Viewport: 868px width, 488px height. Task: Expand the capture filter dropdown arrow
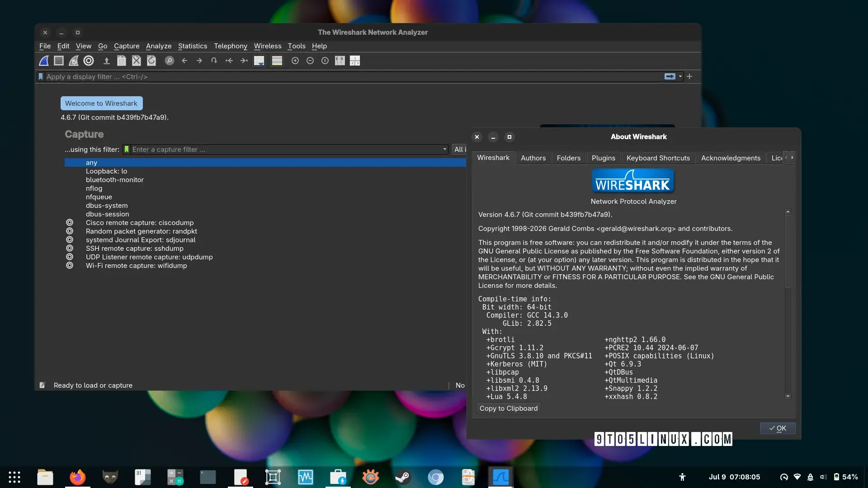[x=445, y=150]
